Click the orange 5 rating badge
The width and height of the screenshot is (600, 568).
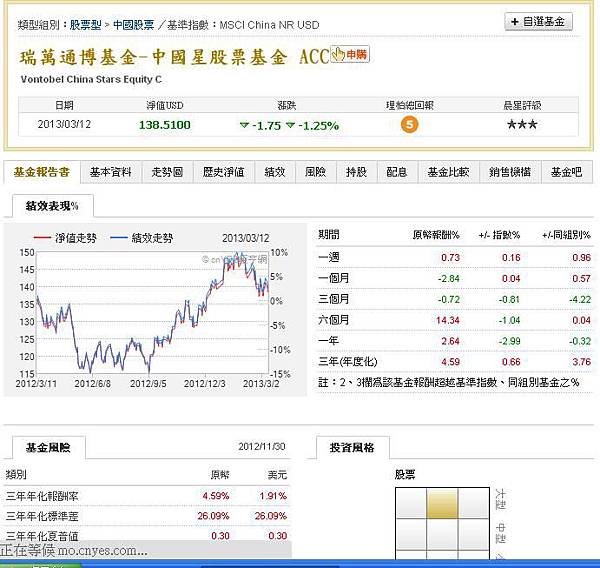(x=409, y=124)
